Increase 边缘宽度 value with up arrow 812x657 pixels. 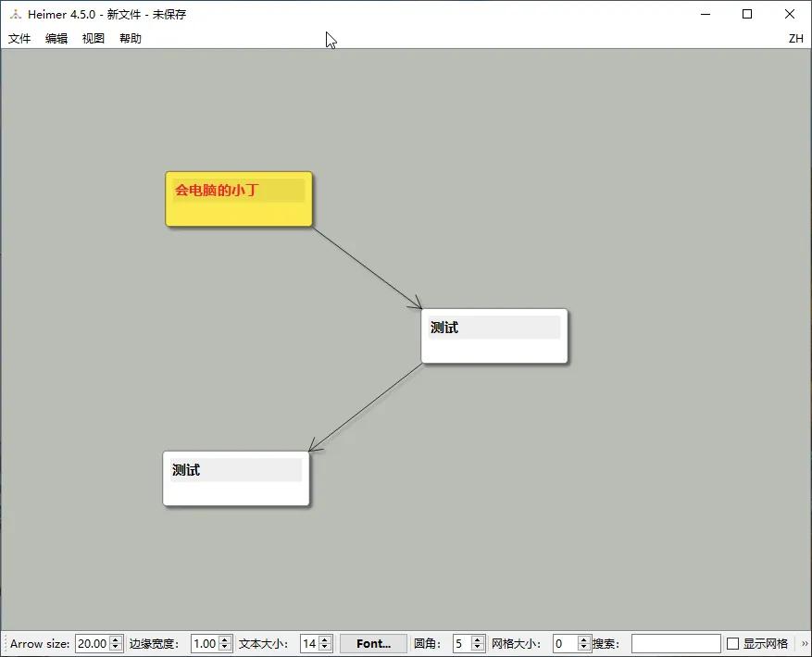pyautogui.click(x=225, y=639)
